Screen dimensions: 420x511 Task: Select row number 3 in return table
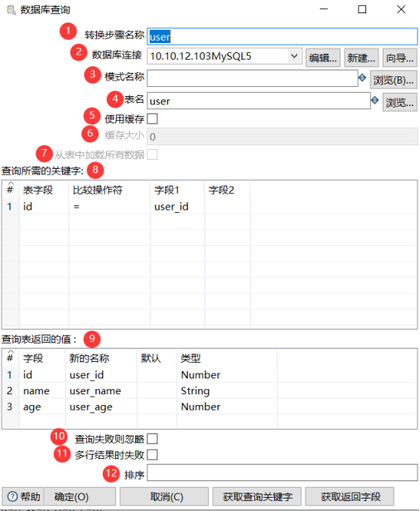tap(10, 407)
